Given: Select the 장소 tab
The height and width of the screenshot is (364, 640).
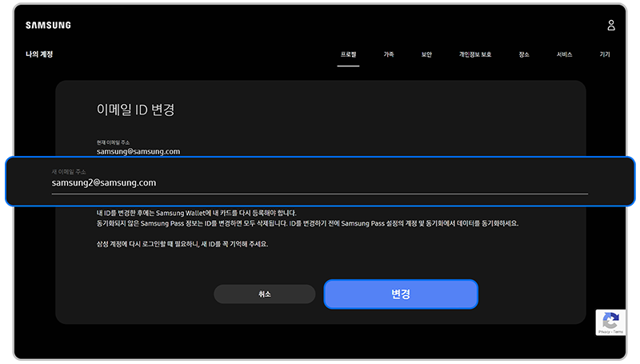Looking at the screenshot, I should pos(524,54).
